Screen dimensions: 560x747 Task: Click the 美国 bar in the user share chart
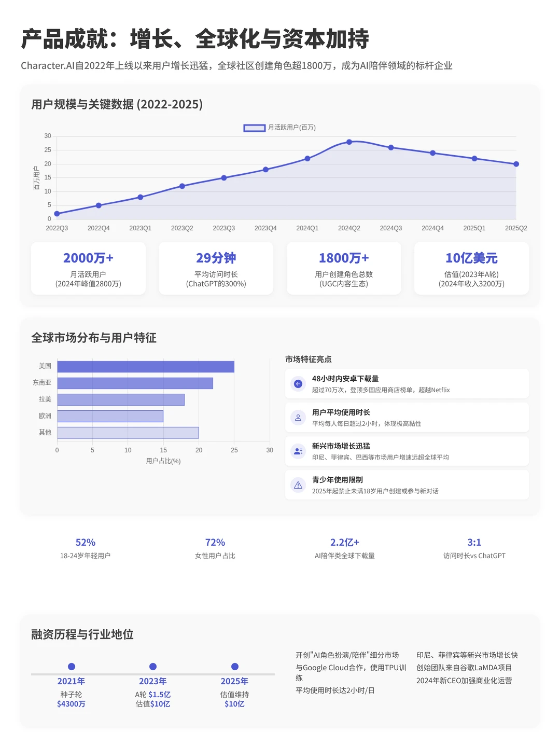[146, 367]
